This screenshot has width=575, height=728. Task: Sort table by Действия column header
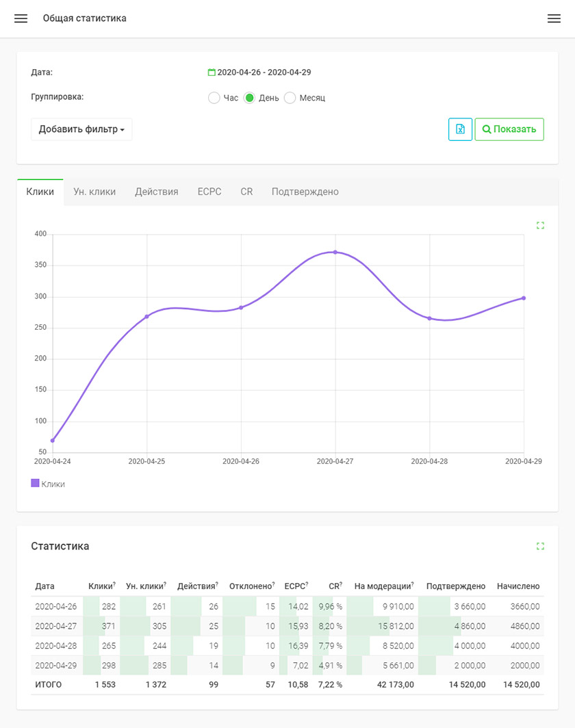click(x=196, y=586)
